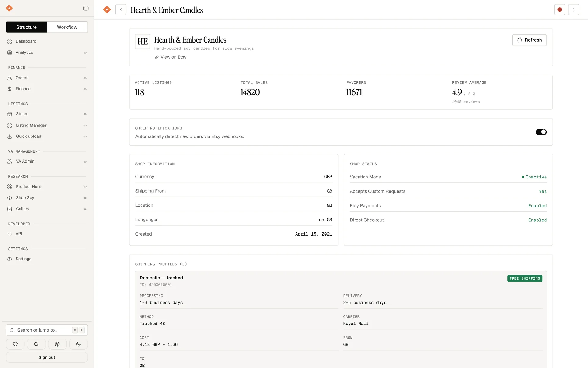This screenshot has width=588, height=368.
Task: Click the Etsy Payments Enabled status
Action: pyautogui.click(x=537, y=206)
